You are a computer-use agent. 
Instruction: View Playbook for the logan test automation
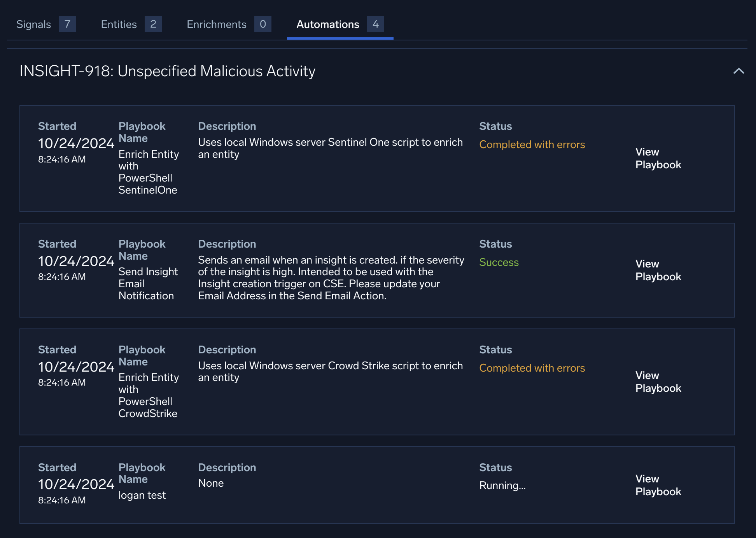click(658, 485)
